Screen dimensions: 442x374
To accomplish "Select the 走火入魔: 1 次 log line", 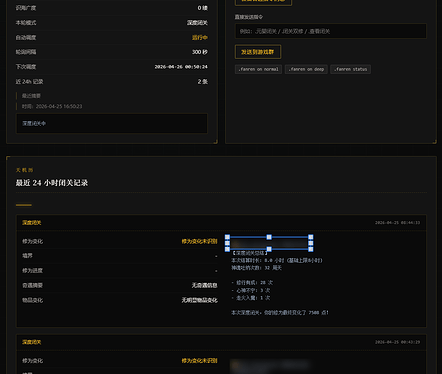I will (x=251, y=298).
